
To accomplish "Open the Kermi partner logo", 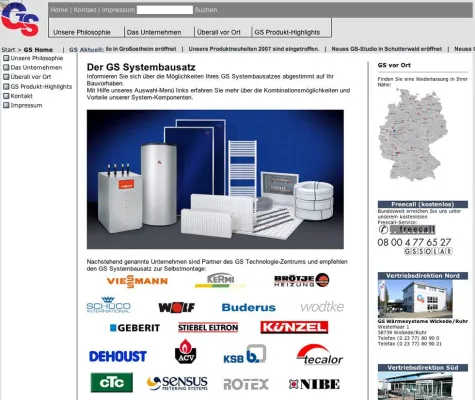I will 220,281.
